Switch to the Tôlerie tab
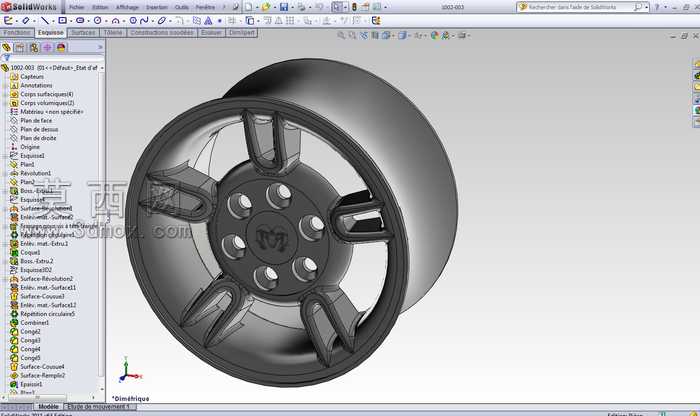The height and width of the screenshot is (416, 700). (113, 33)
